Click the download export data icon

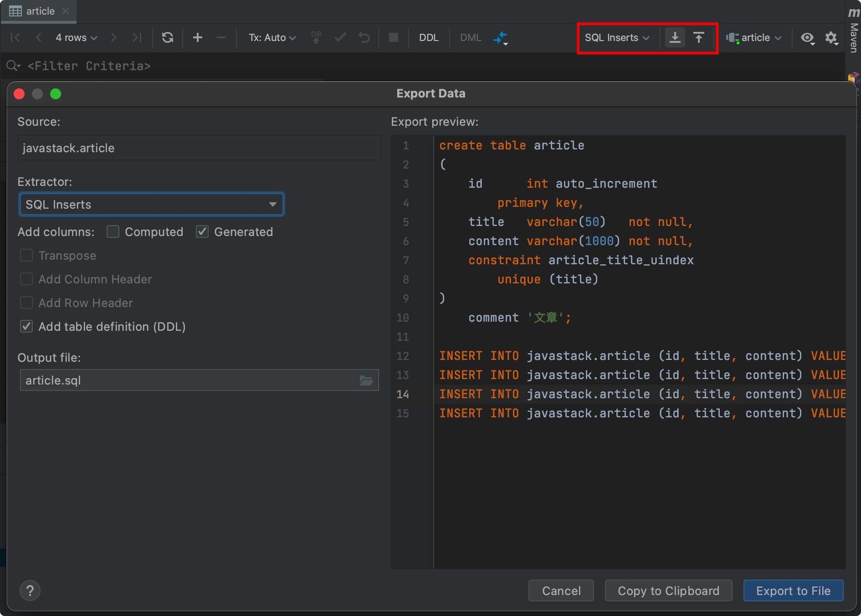click(675, 38)
